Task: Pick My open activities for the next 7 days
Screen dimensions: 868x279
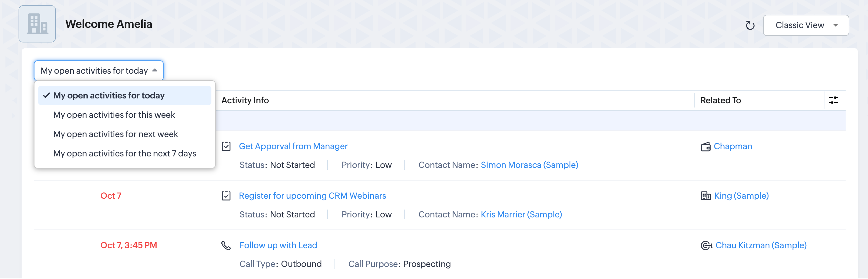Action: pyautogui.click(x=124, y=153)
